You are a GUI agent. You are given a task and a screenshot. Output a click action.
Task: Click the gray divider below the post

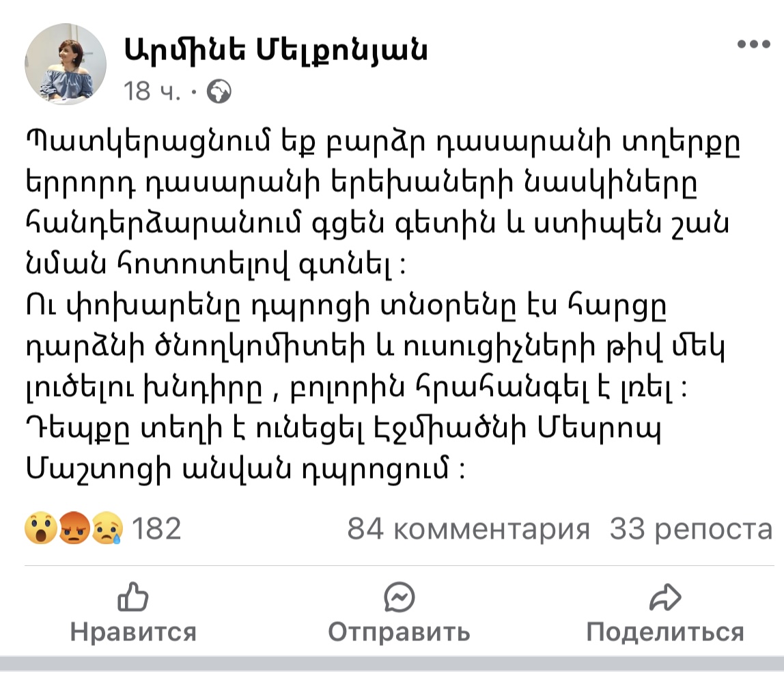click(x=392, y=663)
